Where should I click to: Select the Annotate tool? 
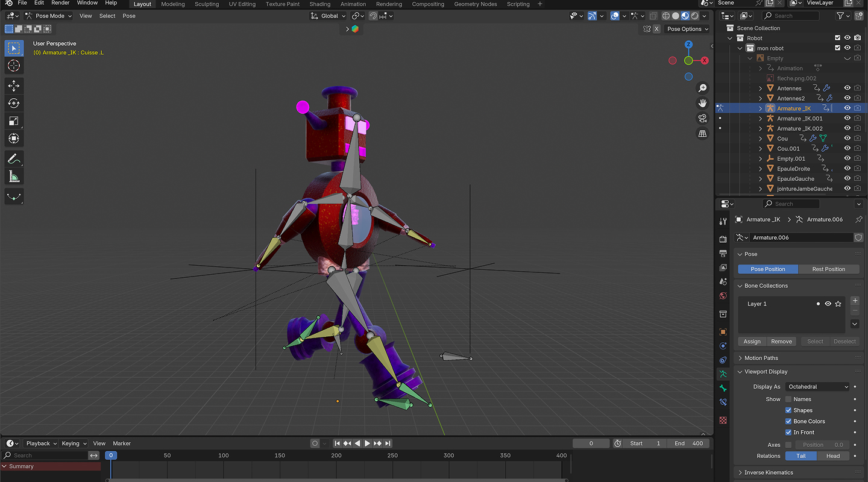point(14,159)
